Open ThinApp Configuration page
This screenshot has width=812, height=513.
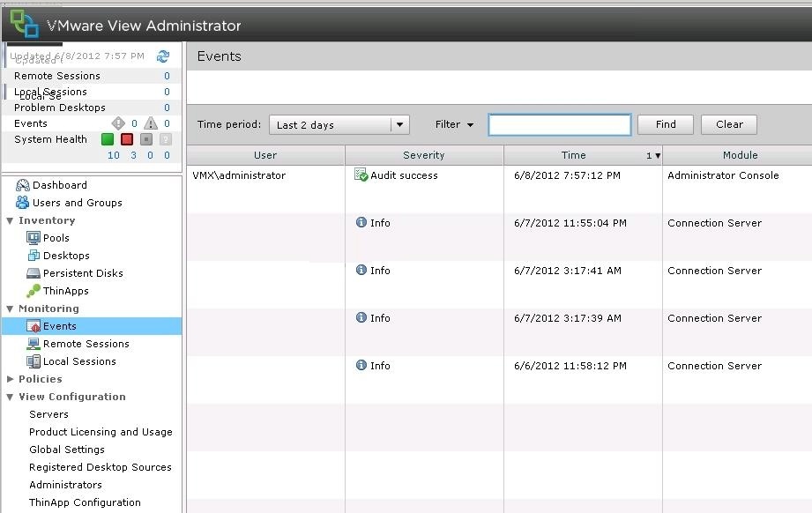[85, 502]
